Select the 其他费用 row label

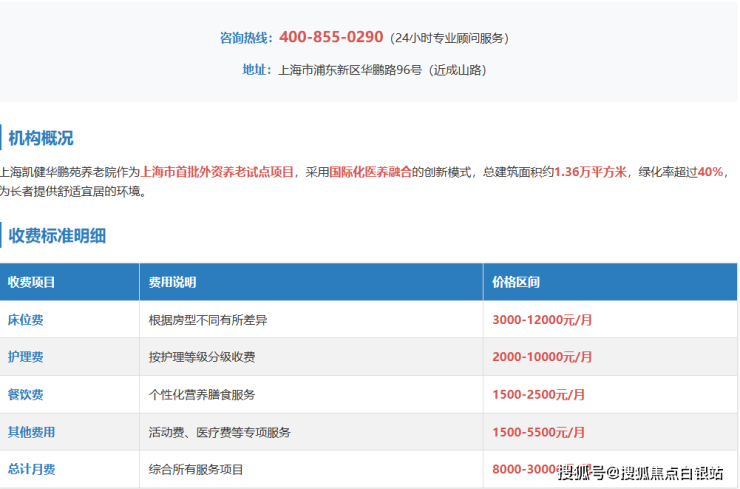(x=32, y=432)
